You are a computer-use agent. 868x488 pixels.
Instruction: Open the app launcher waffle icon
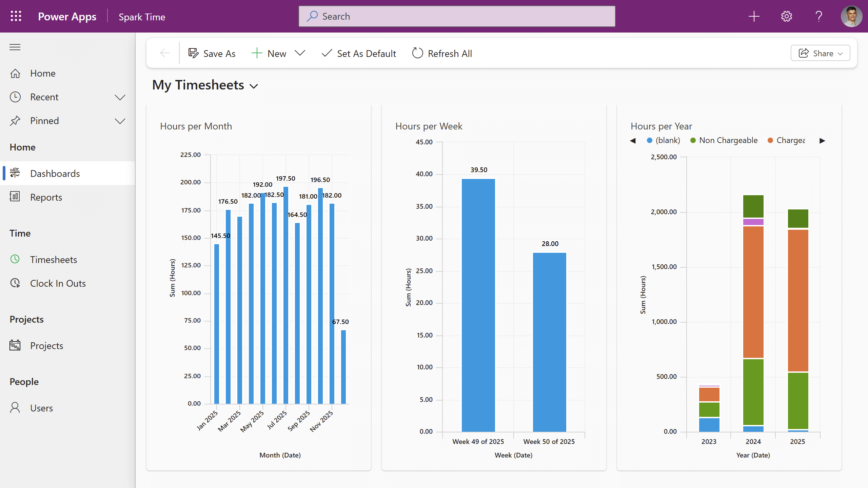pyautogui.click(x=16, y=16)
